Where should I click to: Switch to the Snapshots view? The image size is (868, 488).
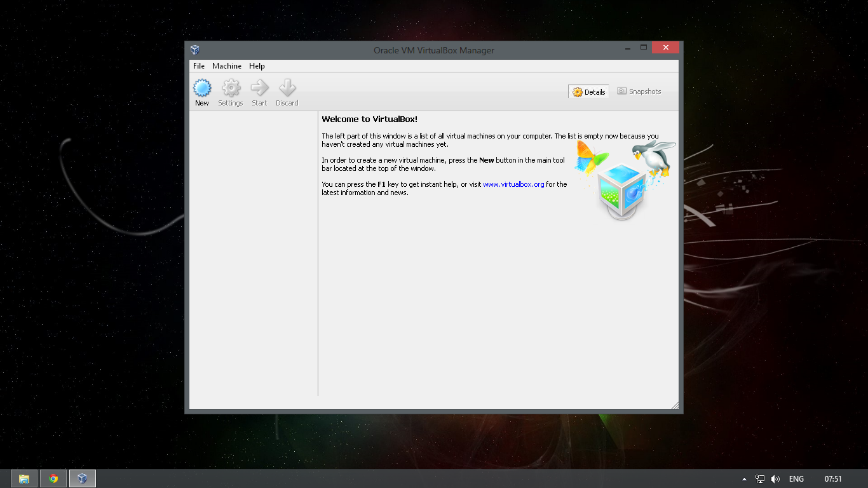pyautogui.click(x=639, y=91)
